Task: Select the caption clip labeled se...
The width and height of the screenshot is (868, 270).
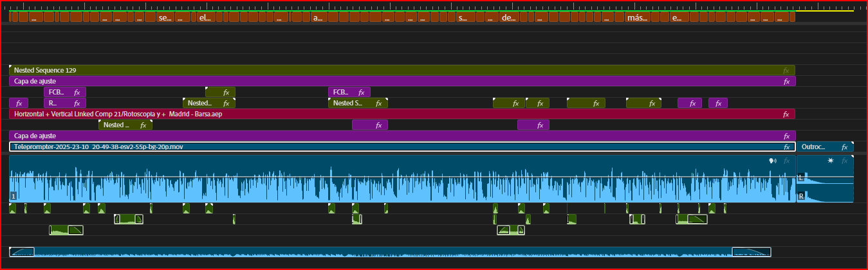Action: (x=165, y=18)
